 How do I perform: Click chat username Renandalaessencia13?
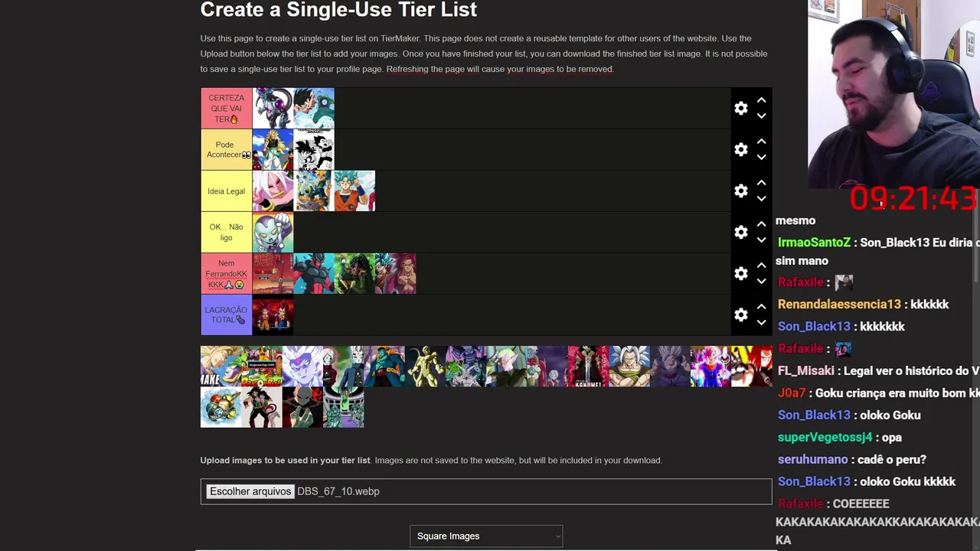(839, 305)
